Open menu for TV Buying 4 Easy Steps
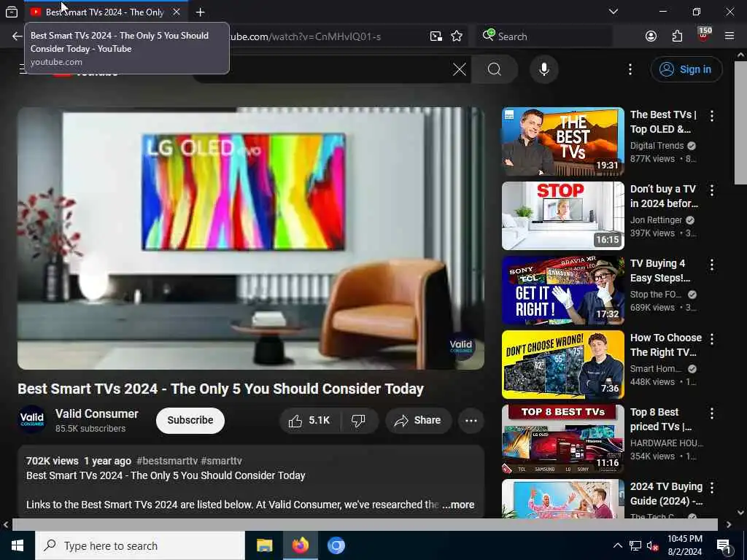The image size is (747, 560). [x=712, y=265]
